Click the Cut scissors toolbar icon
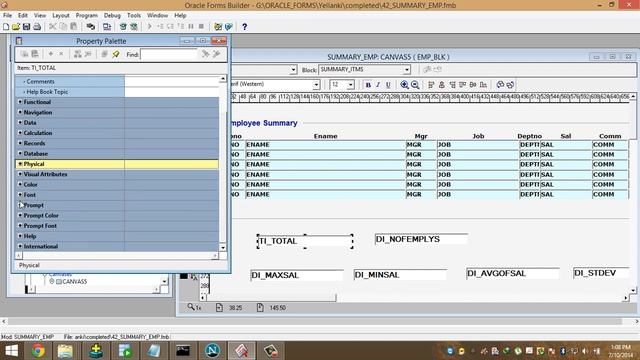The width and height of the screenshot is (640, 360). [x=52, y=27]
